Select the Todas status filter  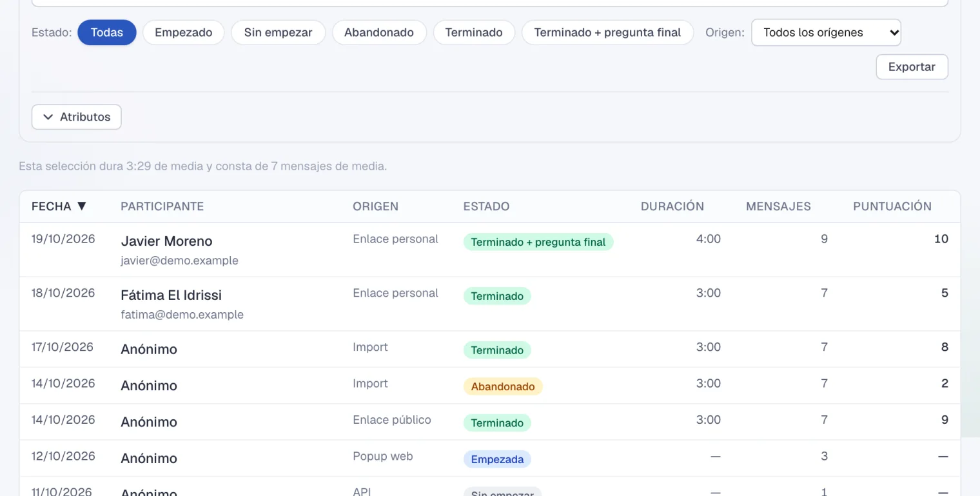pyautogui.click(x=107, y=32)
